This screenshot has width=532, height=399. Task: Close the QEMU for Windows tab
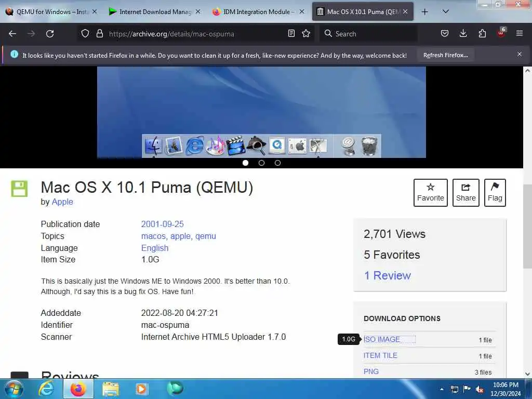[x=95, y=11]
